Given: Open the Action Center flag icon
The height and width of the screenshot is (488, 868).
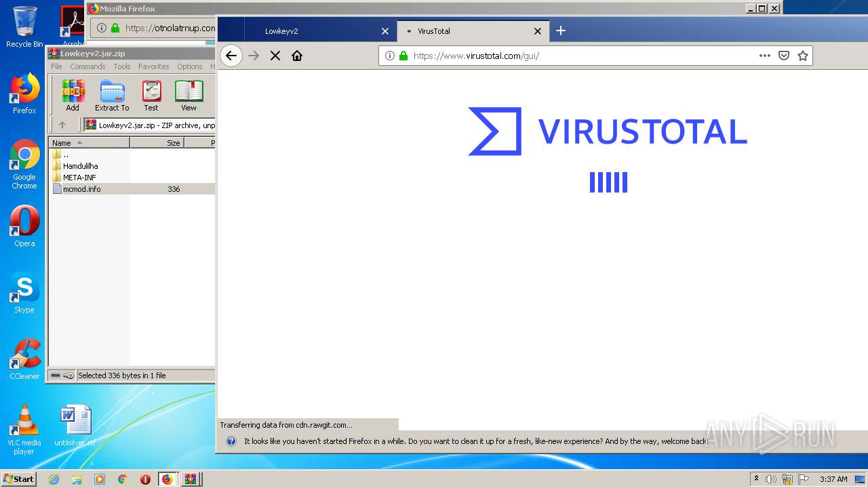Looking at the screenshot, I should coord(804,479).
